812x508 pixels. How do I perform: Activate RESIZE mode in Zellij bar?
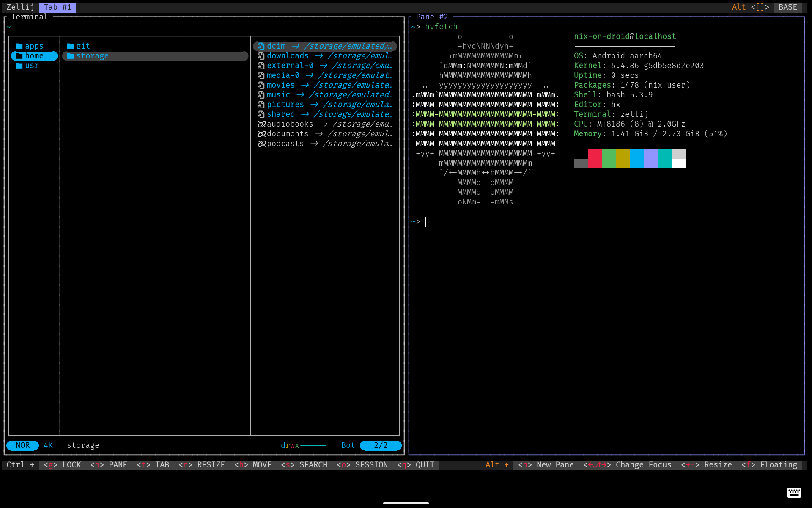pyautogui.click(x=202, y=465)
